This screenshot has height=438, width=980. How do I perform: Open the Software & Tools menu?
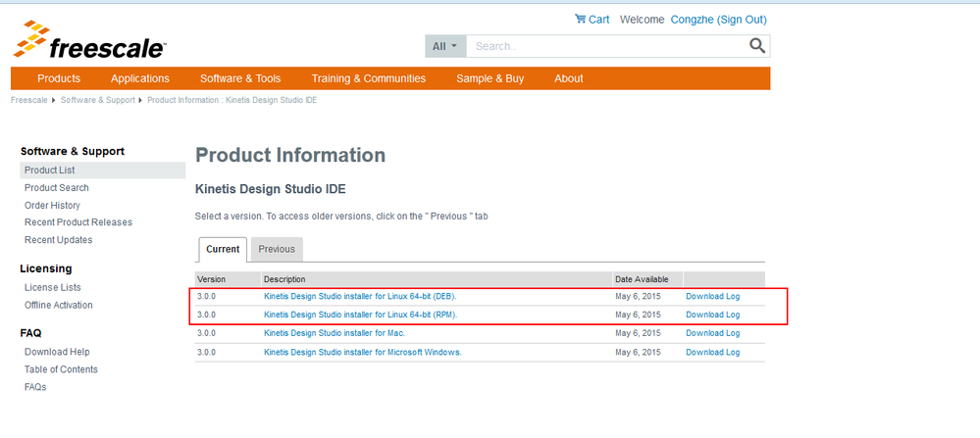240,78
